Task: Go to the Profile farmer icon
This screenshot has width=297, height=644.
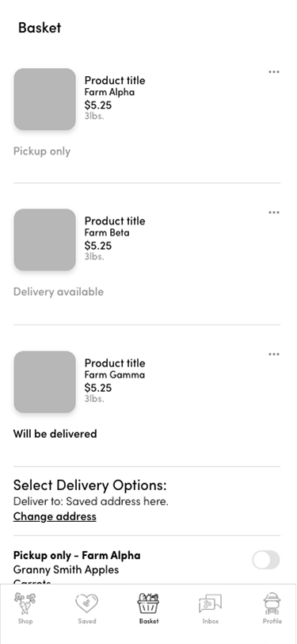Action: pyautogui.click(x=272, y=603)
